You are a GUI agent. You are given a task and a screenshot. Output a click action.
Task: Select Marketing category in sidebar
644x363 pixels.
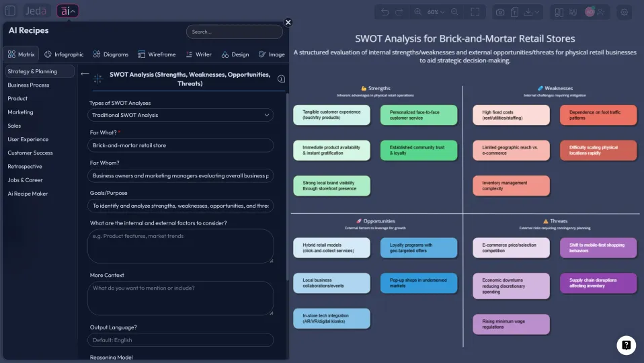[x=20, y=112]
